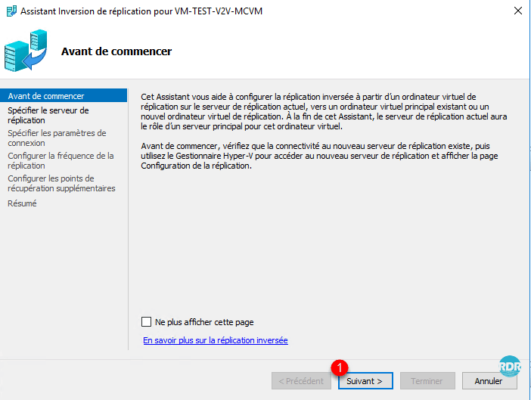This screenshot has width=531, height=400.
Task: Select 'Spécifier les paramètres de connexion' step
Action: pos(57,138)
